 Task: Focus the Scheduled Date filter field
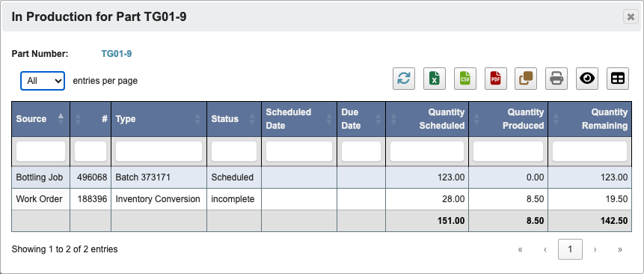299,151
